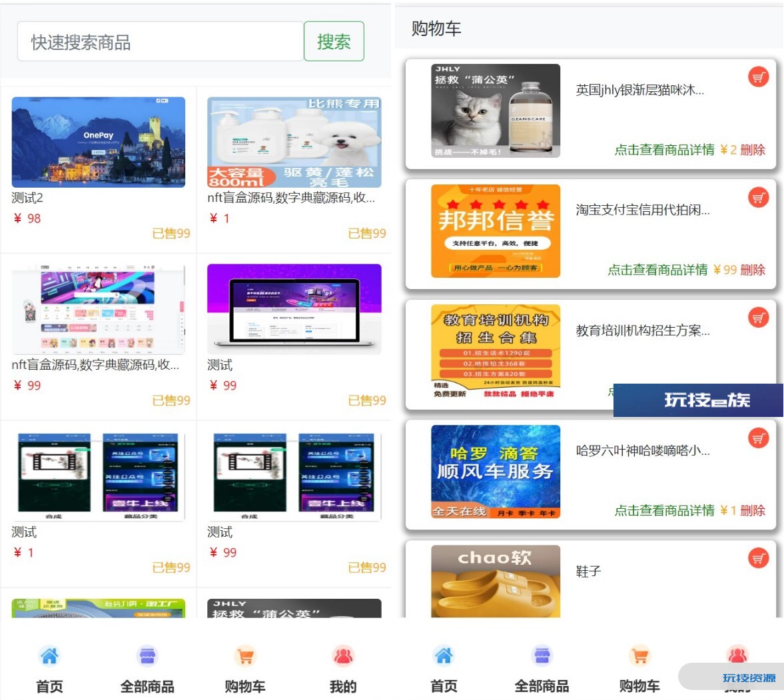Click the ¥1 price on the 哈罗六叶神哈喽嘀嗒小 cart row
Viewport: 784px width, 700px height.
[x=728, y=510]
